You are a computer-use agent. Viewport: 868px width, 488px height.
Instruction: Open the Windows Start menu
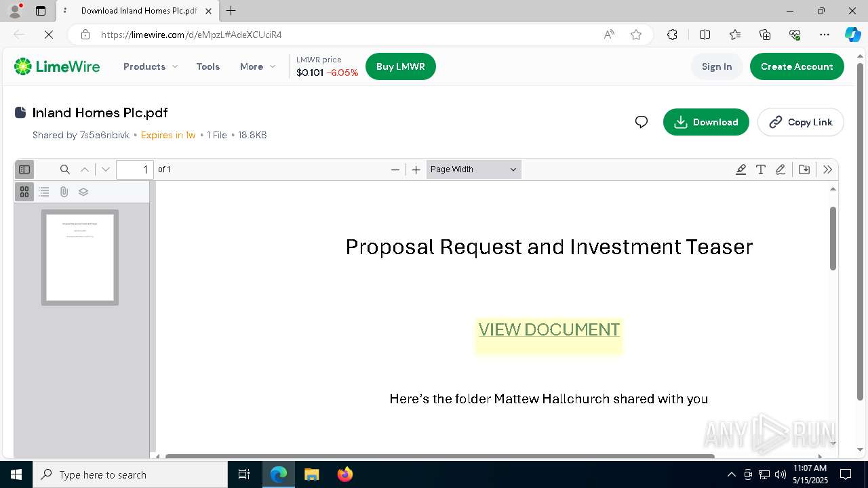pyautogui.click(x=16, y=474)
